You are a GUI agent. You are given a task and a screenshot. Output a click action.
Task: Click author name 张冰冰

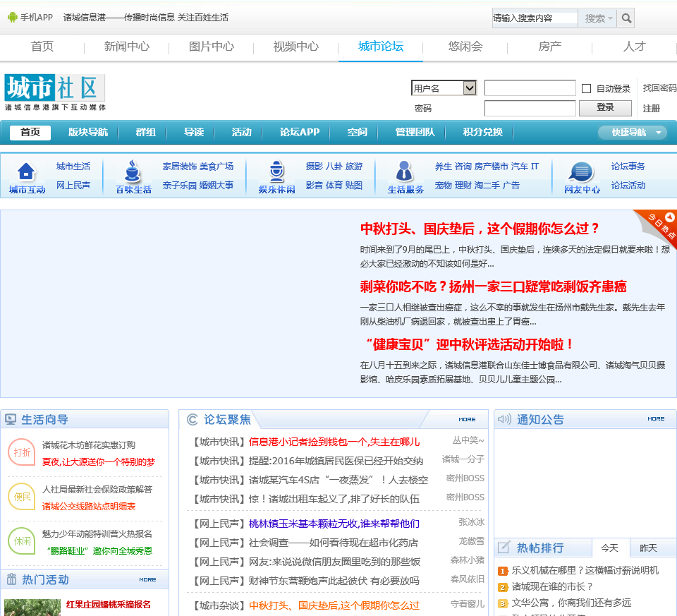tap(471, 522)
